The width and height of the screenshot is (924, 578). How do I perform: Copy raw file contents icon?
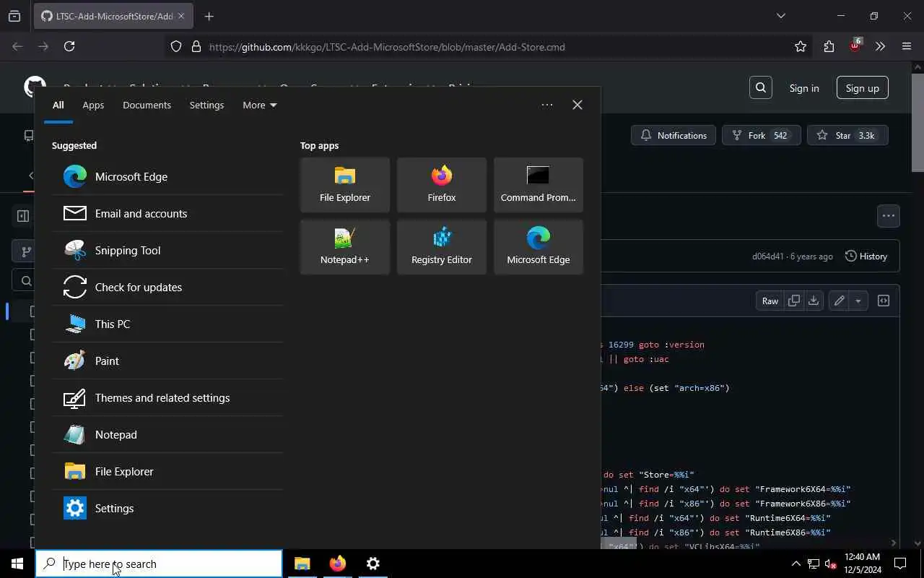(x=794, y=301)
